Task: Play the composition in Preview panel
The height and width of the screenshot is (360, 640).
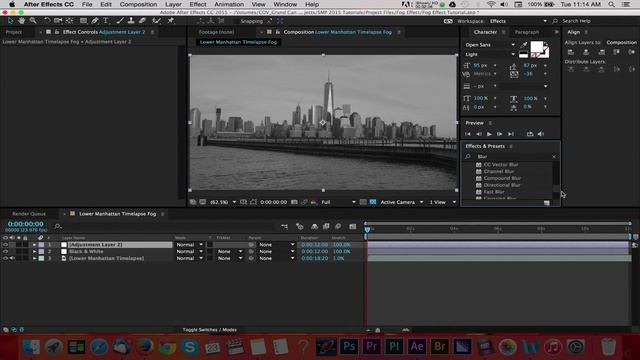Action: click(489, 134)
